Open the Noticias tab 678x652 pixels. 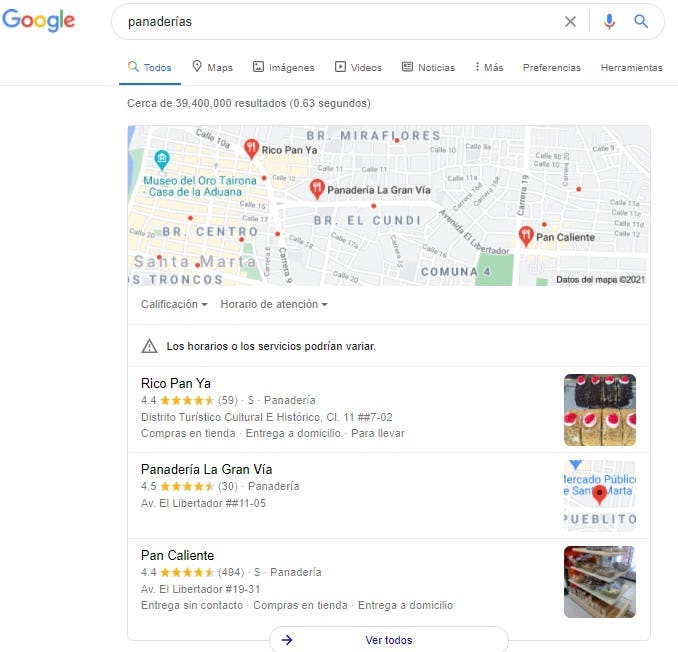click(429, 67)
